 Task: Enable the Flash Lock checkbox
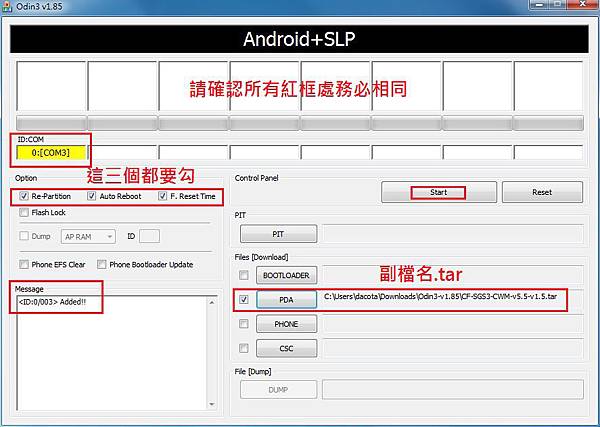tap(24, 212)
